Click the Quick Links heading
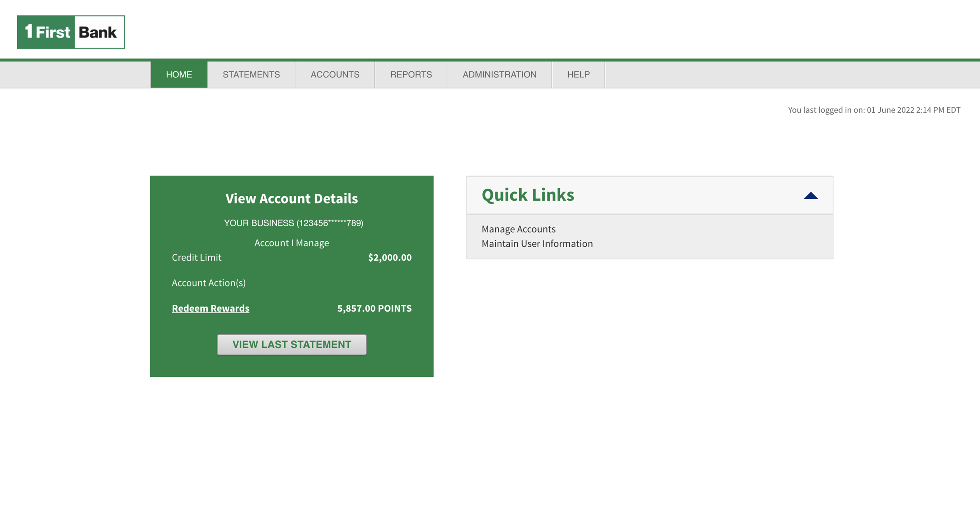The height and width of the screenshot is (517, 980). tap(528, 195)
